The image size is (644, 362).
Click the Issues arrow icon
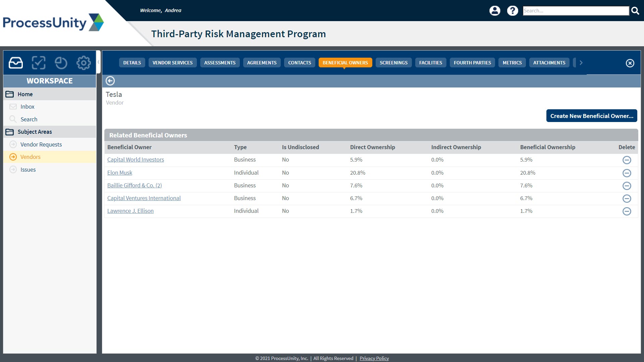[x=13, y=169]
